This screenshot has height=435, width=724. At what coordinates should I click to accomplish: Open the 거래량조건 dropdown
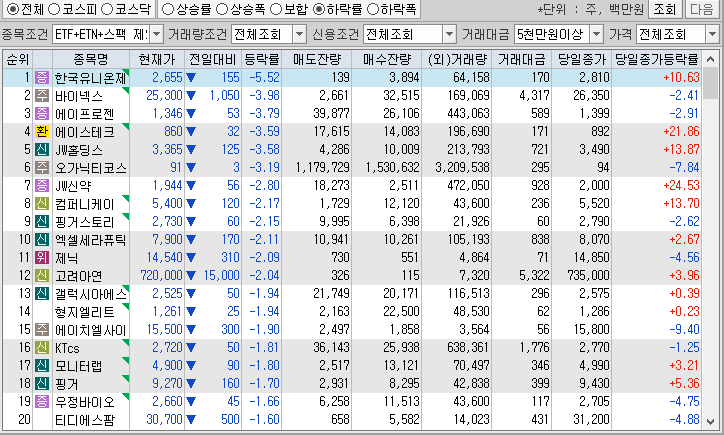click(300, 34)
